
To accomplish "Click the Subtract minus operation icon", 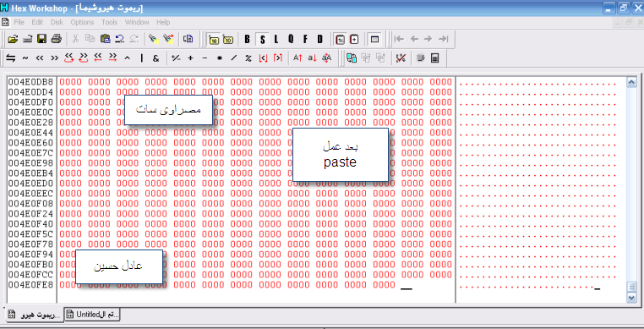I will point(205,58).
